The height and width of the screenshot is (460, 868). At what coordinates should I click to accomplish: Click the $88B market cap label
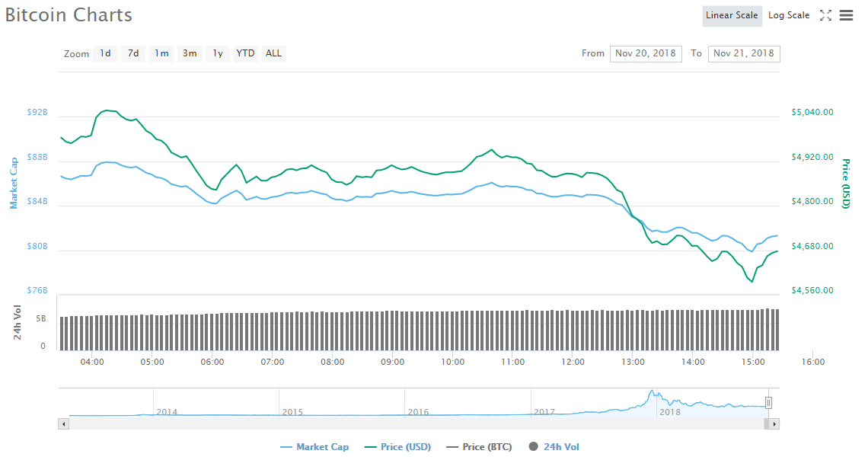click(37, 157)
